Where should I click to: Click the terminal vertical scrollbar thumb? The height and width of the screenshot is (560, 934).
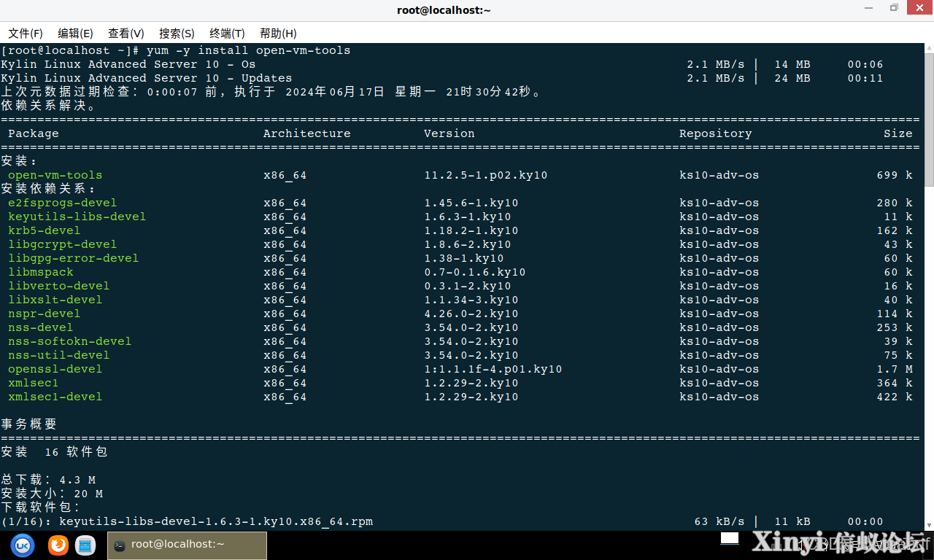pyautogui.click(x=929, y=120)
